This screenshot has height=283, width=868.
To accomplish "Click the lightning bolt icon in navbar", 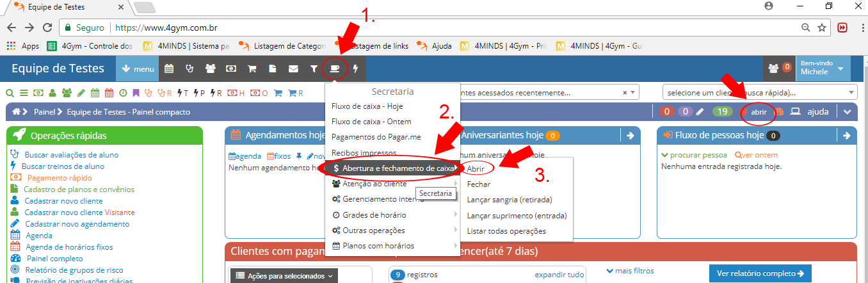I will point(356,69).
